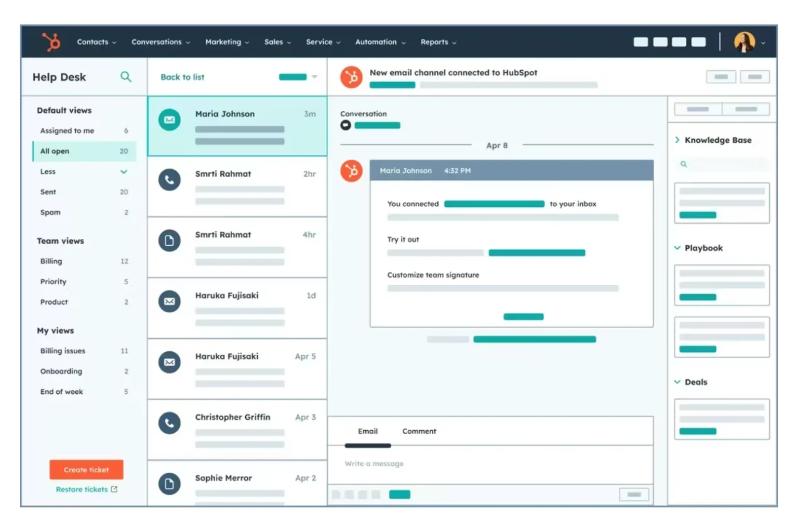Open the End of week view
Image resolution: width=798 pixels, height=532 pixels.
pos(84,392)
